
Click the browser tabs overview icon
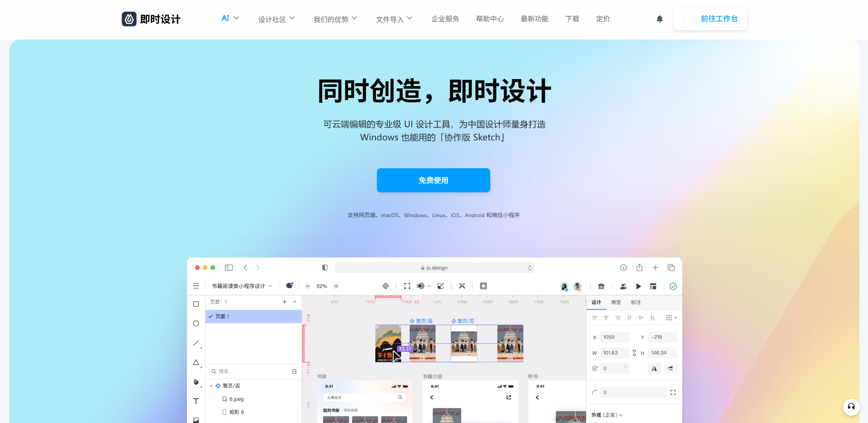pos(671,268)
